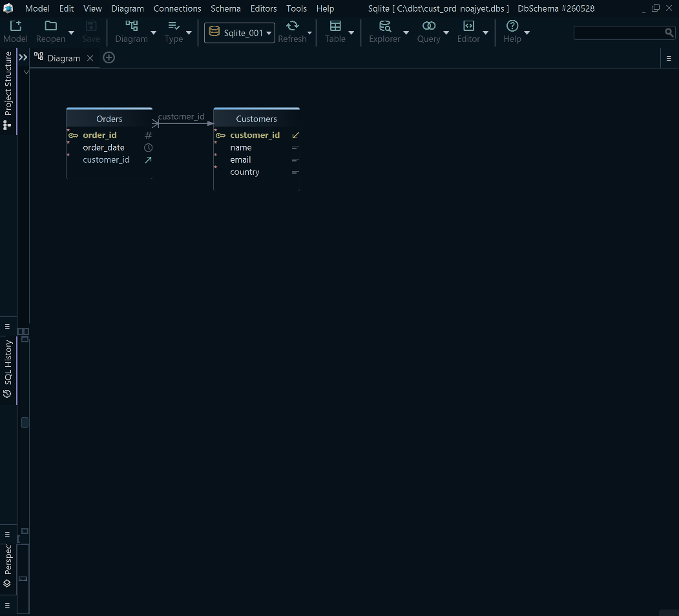Viewport: 679px width, 616px height.
Task: Open the Sqlite_001 connection dropdown
Action: pyautogui.click(x=240, y=33)
